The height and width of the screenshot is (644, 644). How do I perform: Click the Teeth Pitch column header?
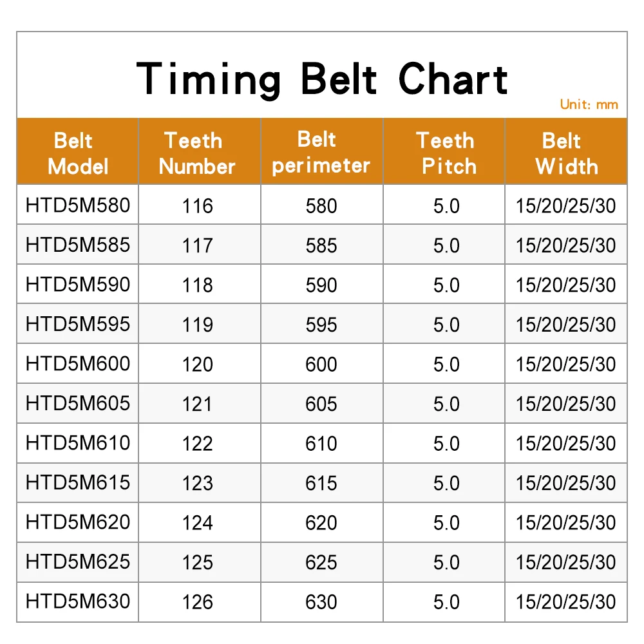coord(446,153)
